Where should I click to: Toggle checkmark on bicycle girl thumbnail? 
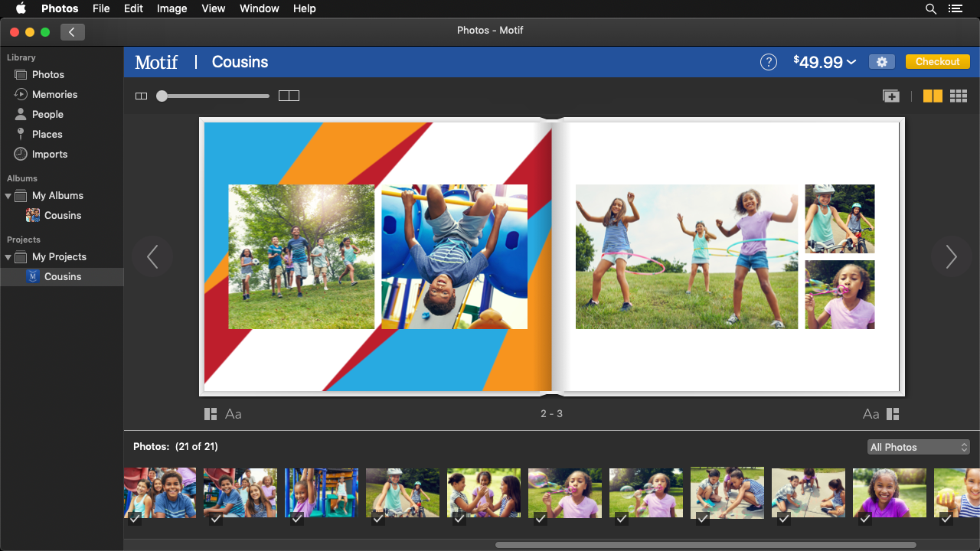coord(378,519)
